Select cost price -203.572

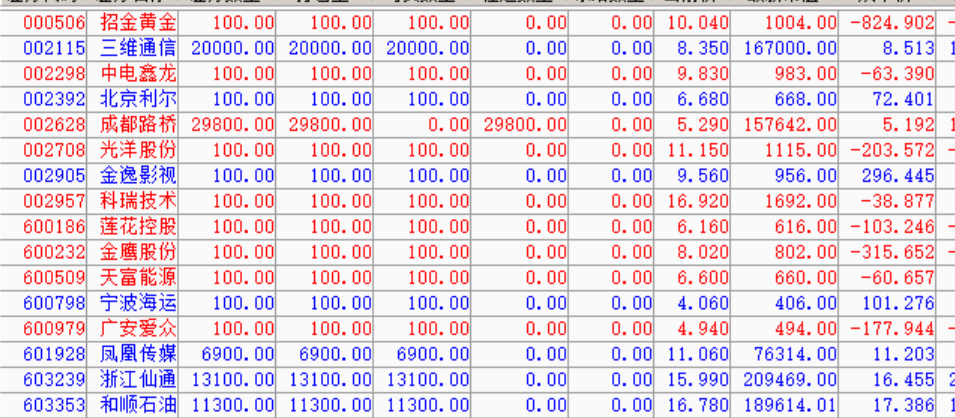890,151
